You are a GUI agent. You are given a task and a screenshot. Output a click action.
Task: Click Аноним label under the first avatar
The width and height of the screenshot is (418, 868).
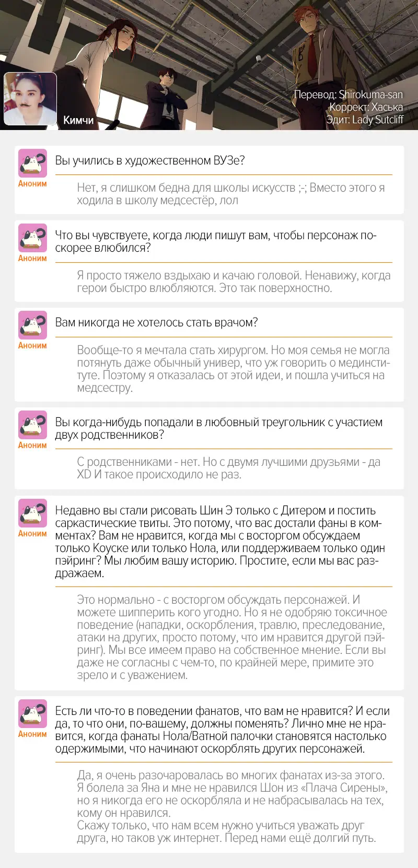32,184
